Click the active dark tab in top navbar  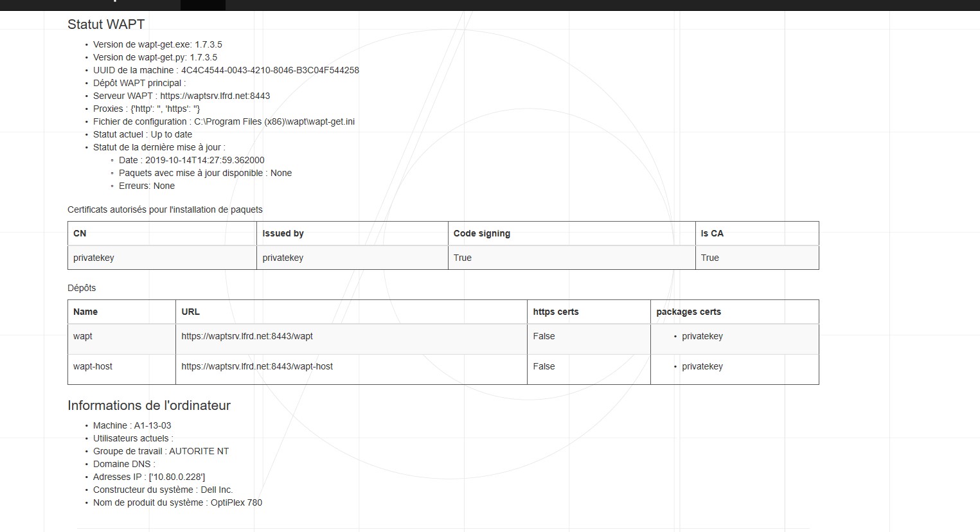[202, 4]
